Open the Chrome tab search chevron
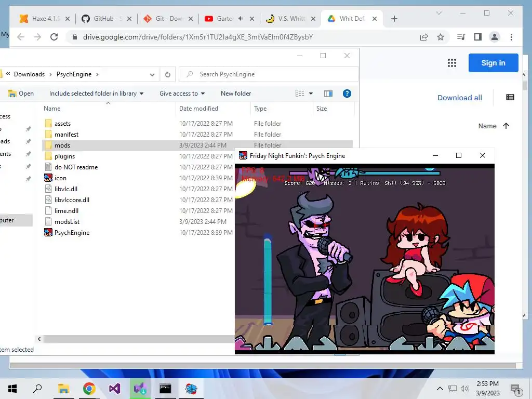This screenshot has width=532, height=399. 438,13
